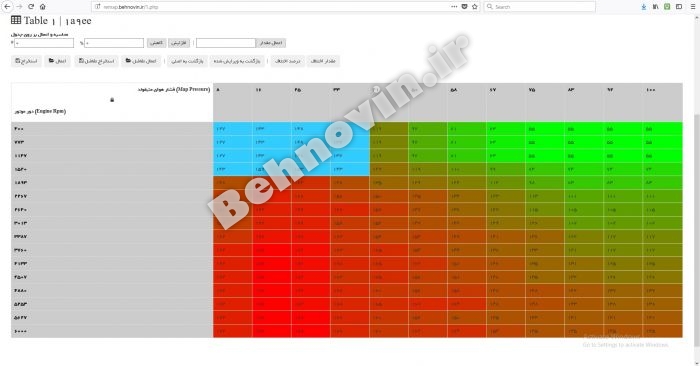Click the blue cell at 400 RPM, pressure 8
This screenshot has width=700, height=366.
[x=233, y=129]
